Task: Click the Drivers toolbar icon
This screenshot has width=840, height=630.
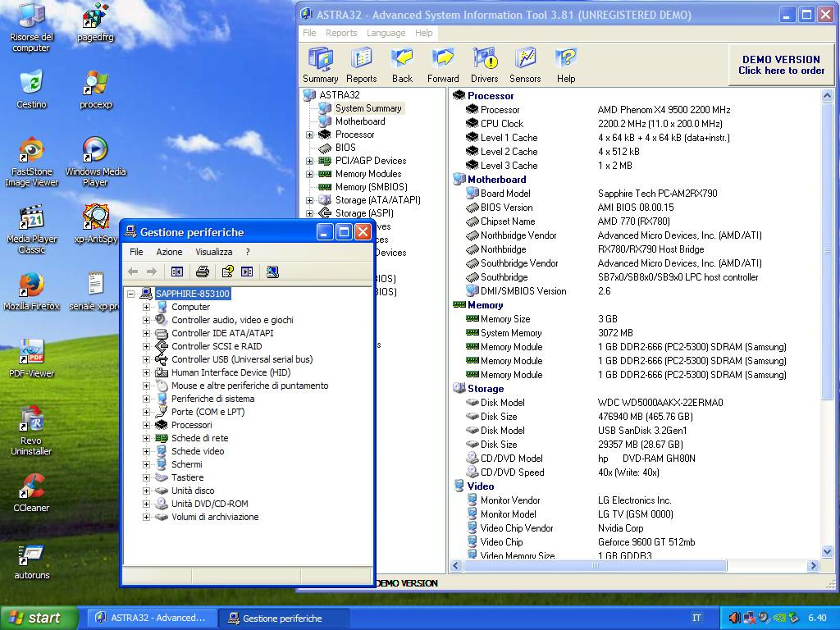Action: [484, 65]
